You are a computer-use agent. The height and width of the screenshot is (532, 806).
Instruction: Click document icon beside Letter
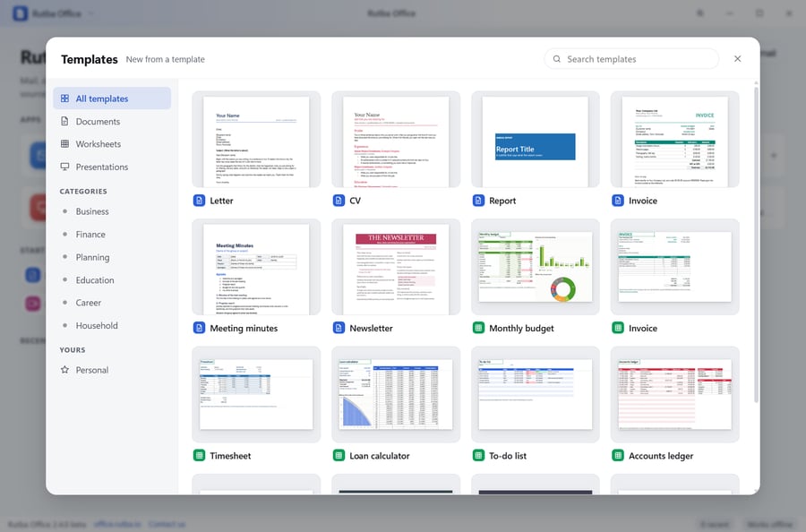[199, 201]
